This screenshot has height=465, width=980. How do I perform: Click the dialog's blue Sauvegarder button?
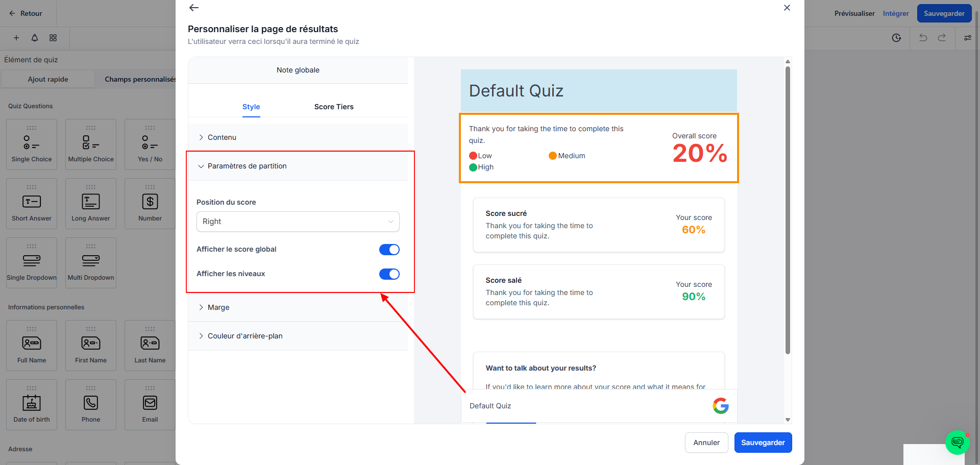pos(763,443)
